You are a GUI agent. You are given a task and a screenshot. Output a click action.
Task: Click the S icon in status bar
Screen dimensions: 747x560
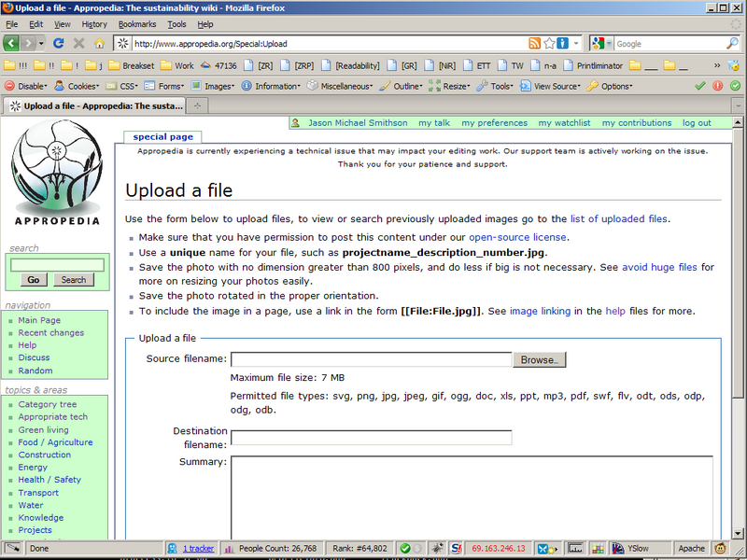(456, 549)
